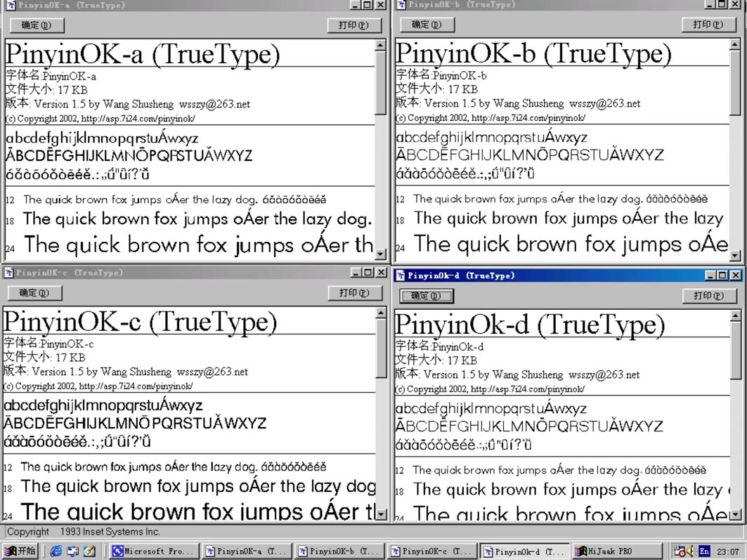The width and height of the screenshot is (747, 560).
Task: Click the scrollbar thumb in PinyinOK-b window
Action: tap(735, 82)
